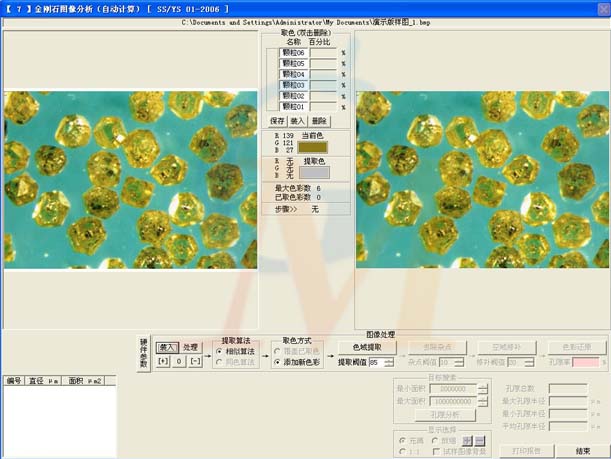This screenshot has width=611, height=459.
Task: Select 颗粒06 in the color list
Action: point(293,53)
